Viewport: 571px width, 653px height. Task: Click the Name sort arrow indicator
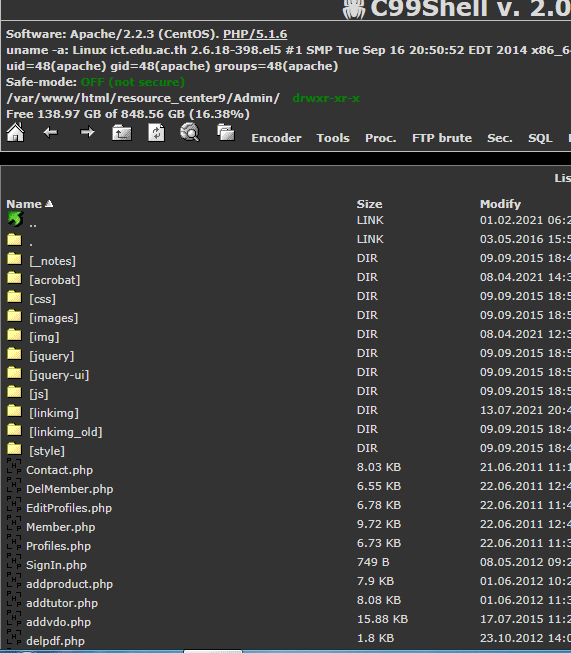[x=49, y=204]
